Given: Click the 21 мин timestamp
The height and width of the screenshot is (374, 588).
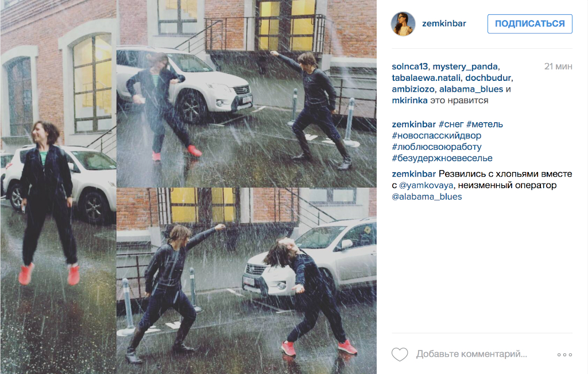Looking at the screenshot, I should pyautogui.click(x=558, y=67).
